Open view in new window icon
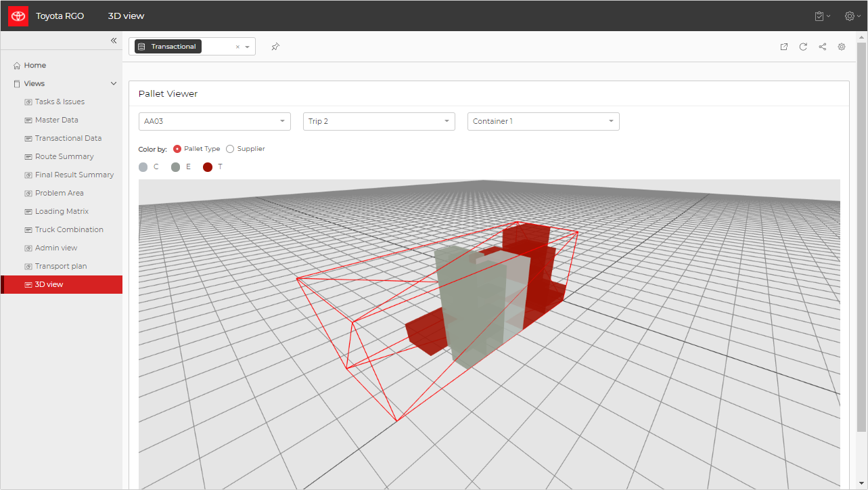The image size is (868, 490). [784, 47]
